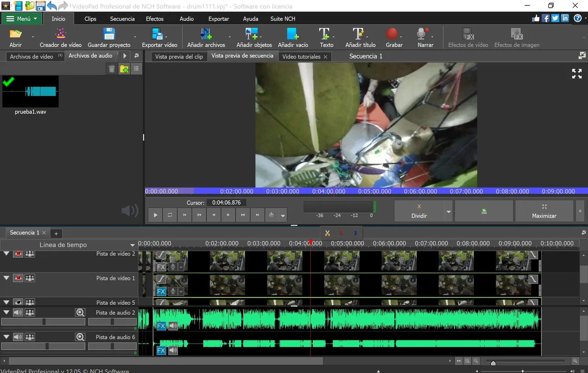The width and height of the screenshot is (588, 373).
Task: Mute Pista de audio 6
Action: [18, 337]
